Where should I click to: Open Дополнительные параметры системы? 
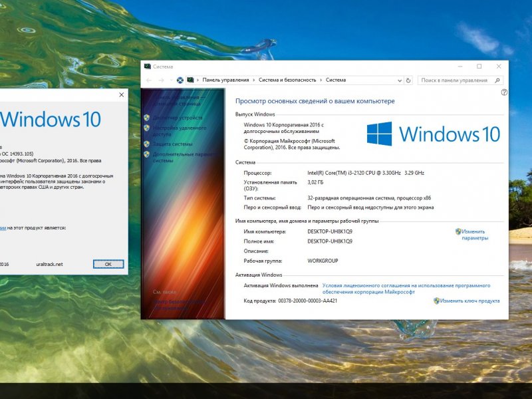pyautogui.click(x=185, y=158)
